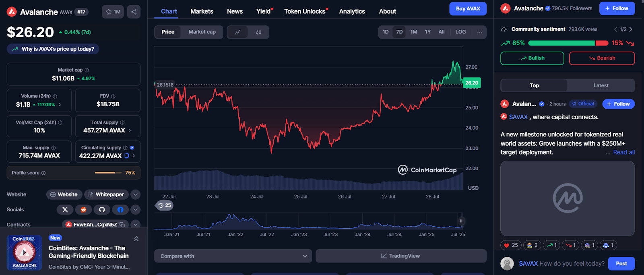Toggle chart to Market cap

[202, 32]
